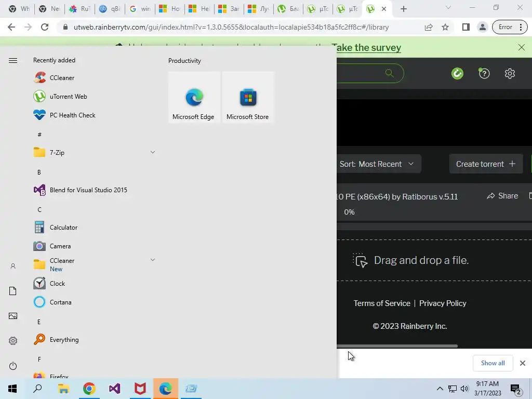532x399 pixels.
Task: Open Microsoft Edge tile
Action: pyautogui.click(x=194, y=97)
